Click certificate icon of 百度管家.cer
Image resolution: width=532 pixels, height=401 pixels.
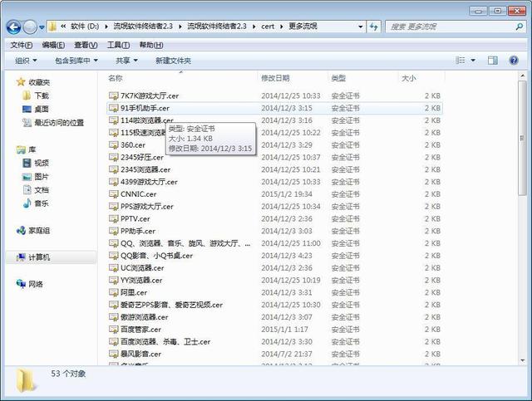[113, 330]
